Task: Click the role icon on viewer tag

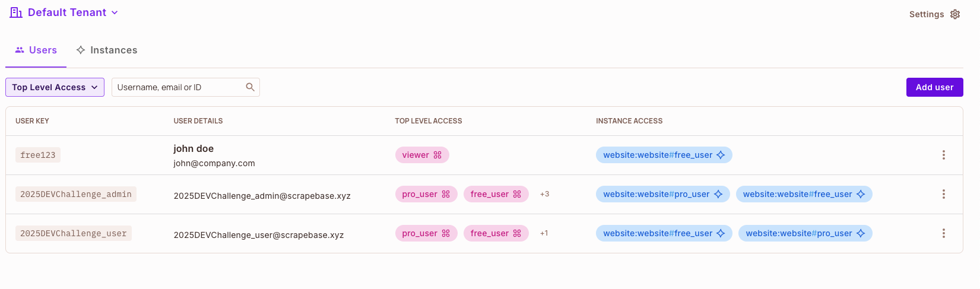Action: coord(437,155)
